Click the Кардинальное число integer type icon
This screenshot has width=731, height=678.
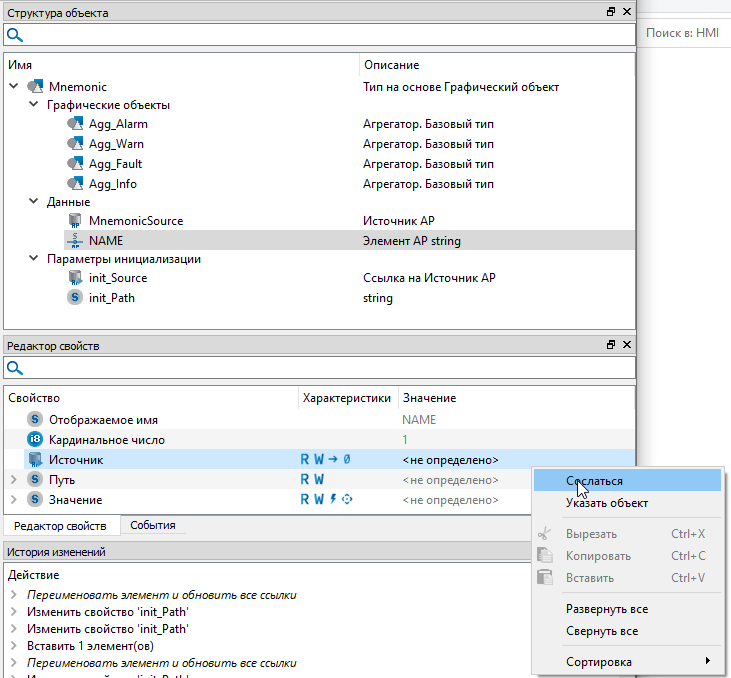pyautogui.click(x=35, y=440)
